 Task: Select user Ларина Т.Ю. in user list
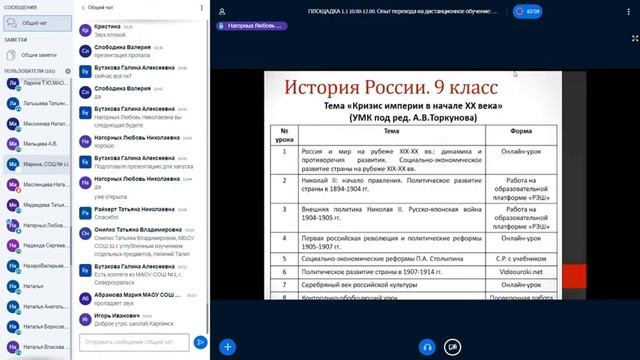(37, 83)
